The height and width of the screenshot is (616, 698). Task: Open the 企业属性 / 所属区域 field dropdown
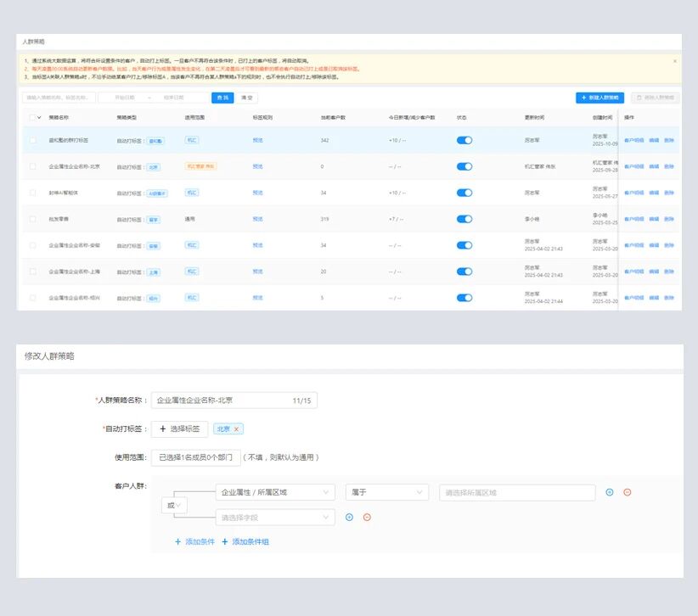click(x=275, y=492)
